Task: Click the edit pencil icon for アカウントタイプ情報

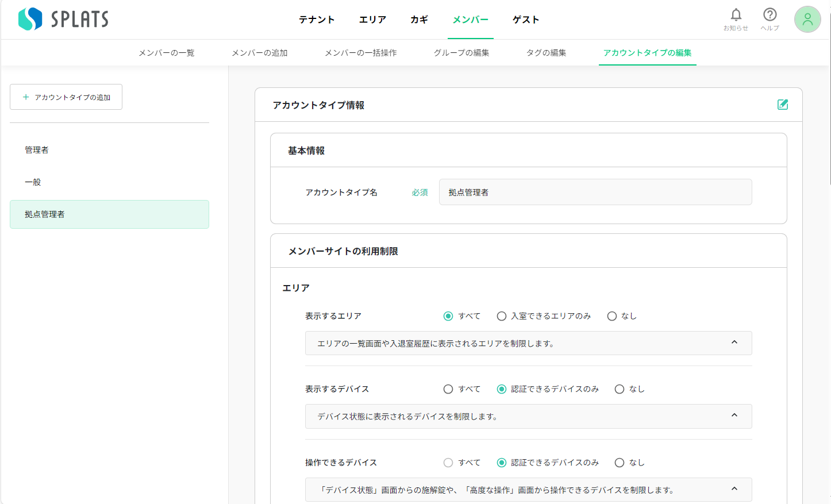Action: point(783,105)
